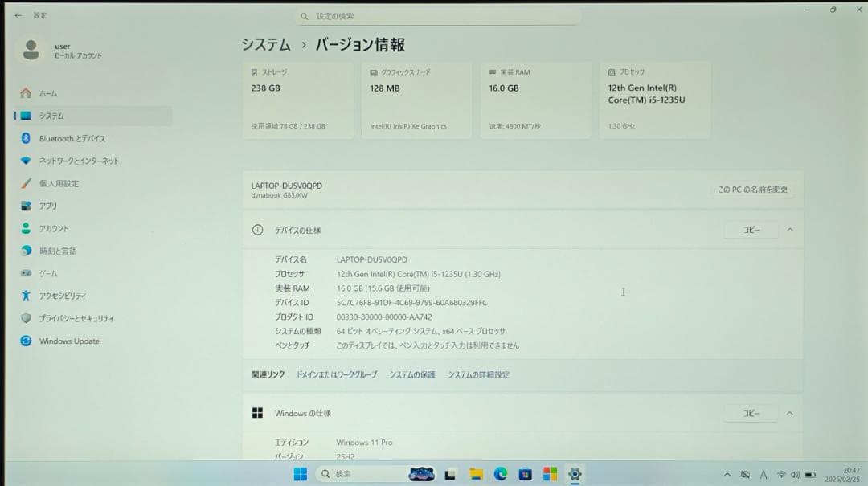Open Microsoft Store from the taskbar

550,474
